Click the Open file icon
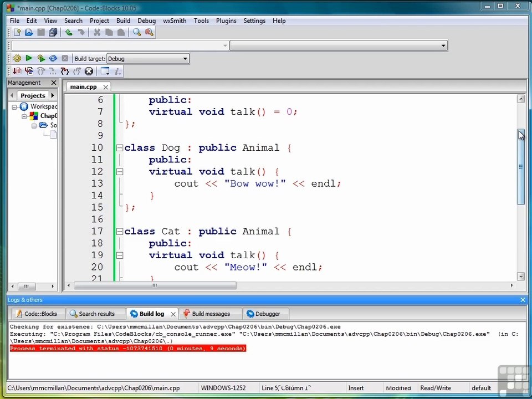 pos(29,32)
